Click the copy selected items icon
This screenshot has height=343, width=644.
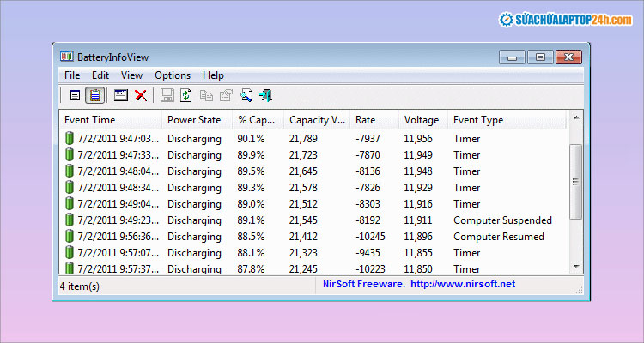206,95
